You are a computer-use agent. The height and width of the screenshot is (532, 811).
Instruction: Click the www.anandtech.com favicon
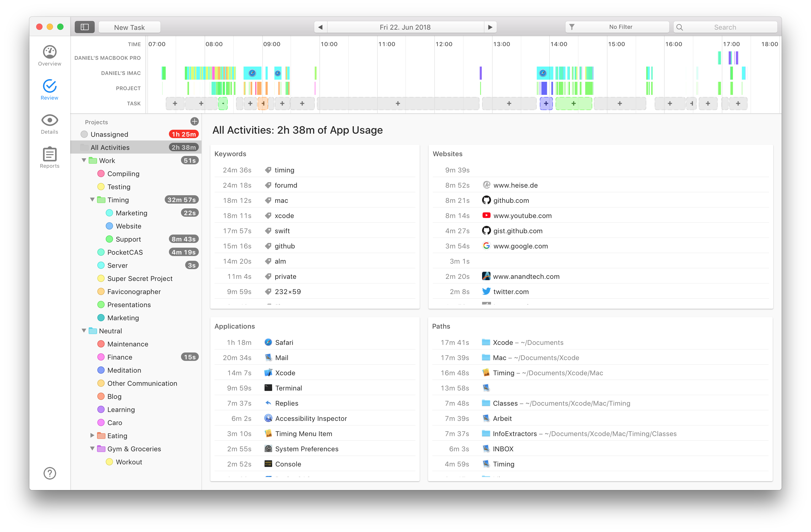click(x=486, y=276)
